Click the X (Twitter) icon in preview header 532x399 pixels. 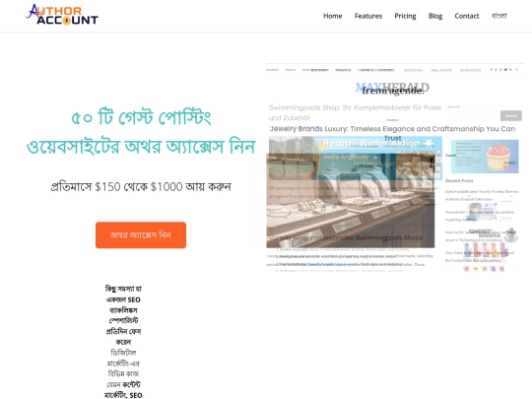click(x=496, y=70)
